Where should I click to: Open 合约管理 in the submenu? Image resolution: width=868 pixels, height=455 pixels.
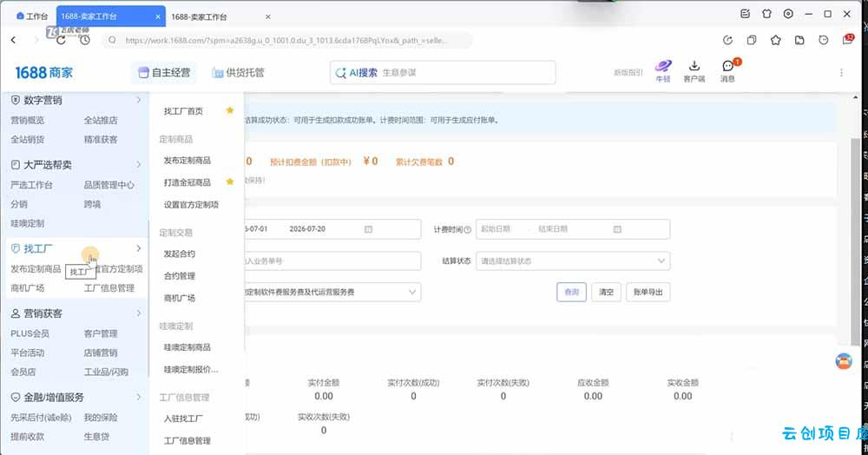[x=180, y=276]
